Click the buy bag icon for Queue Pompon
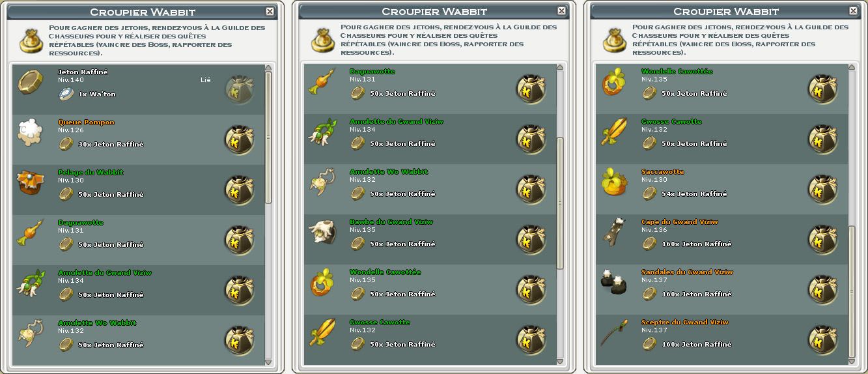The width and height of the screenshot is (868, 374). coord(239,139)
